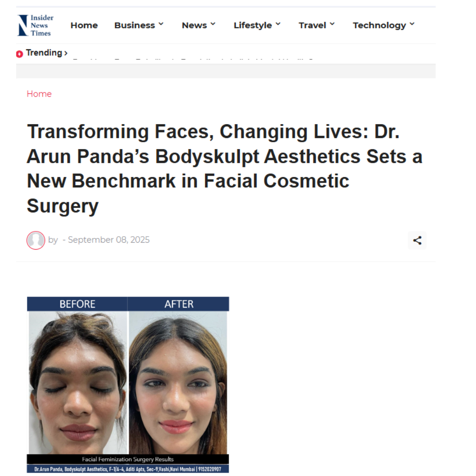Open the share icon button
This screenshot has width=476, height=476.
[x=417, y=240]
